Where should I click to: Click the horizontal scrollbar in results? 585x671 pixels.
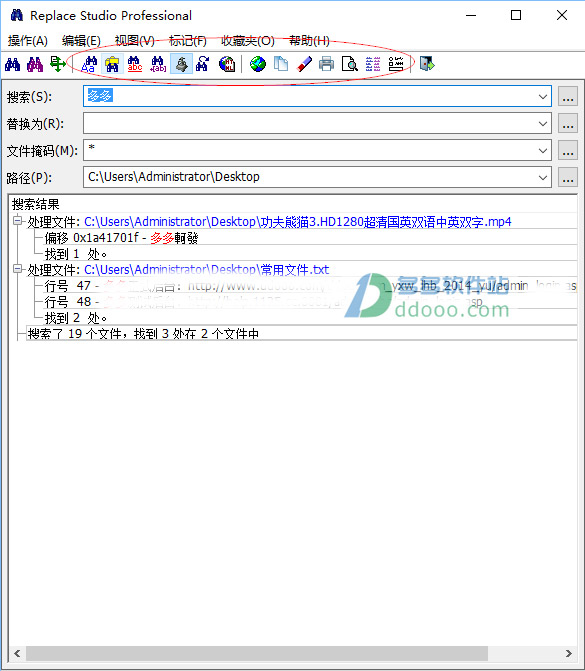tap(257, 653)
